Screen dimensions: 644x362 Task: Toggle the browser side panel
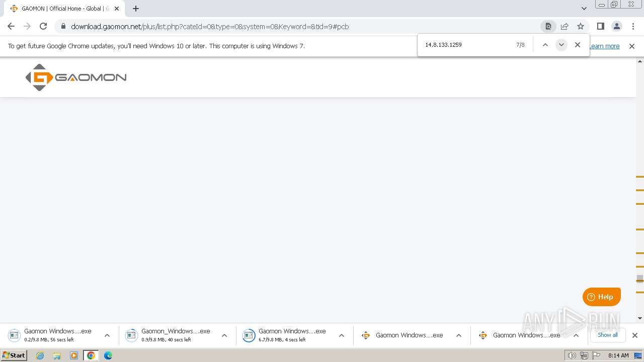click(600, 26)
